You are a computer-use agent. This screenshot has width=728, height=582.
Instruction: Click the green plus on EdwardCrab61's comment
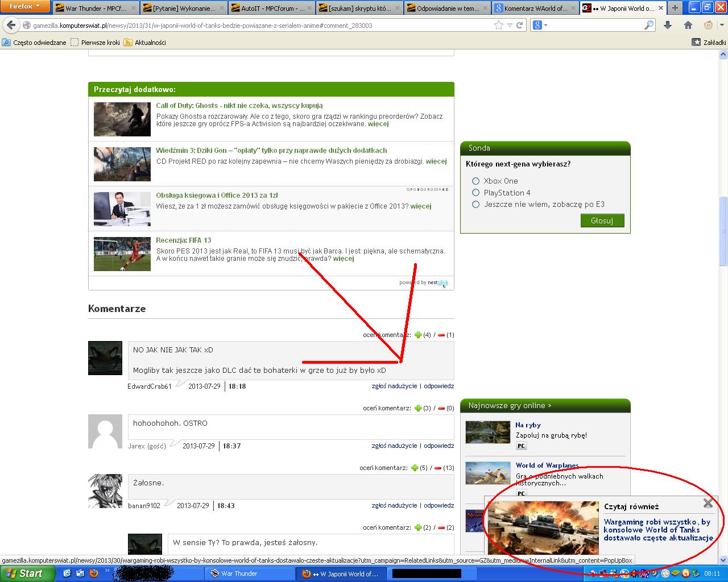pyautogui.click(x=418, y=335)
